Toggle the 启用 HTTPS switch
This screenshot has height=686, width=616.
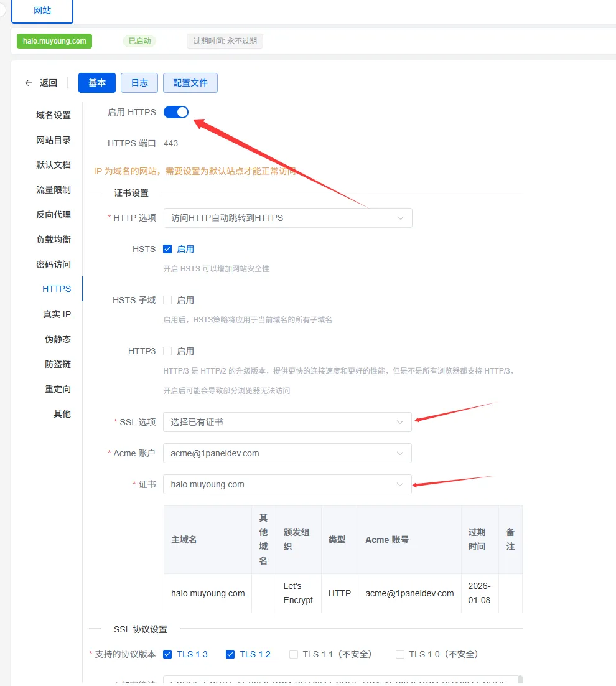coord(175,113)
